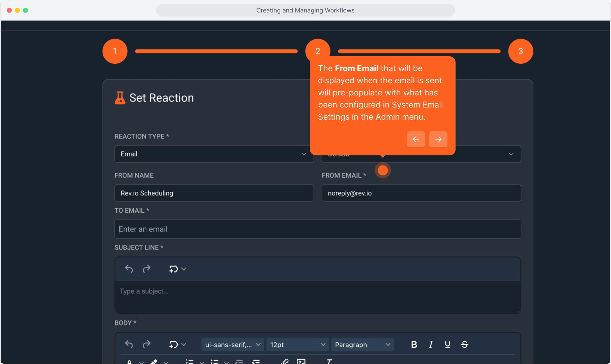
Task: Go to step 1 of the workflow
Action: pos(115,51)
